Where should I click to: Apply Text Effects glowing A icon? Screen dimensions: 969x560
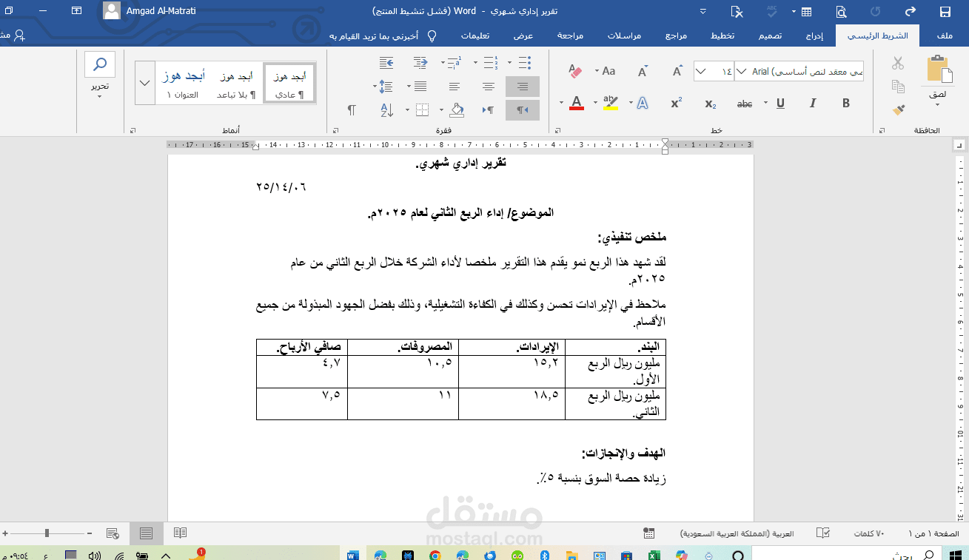pyautogui.click(x=643, y=104)
